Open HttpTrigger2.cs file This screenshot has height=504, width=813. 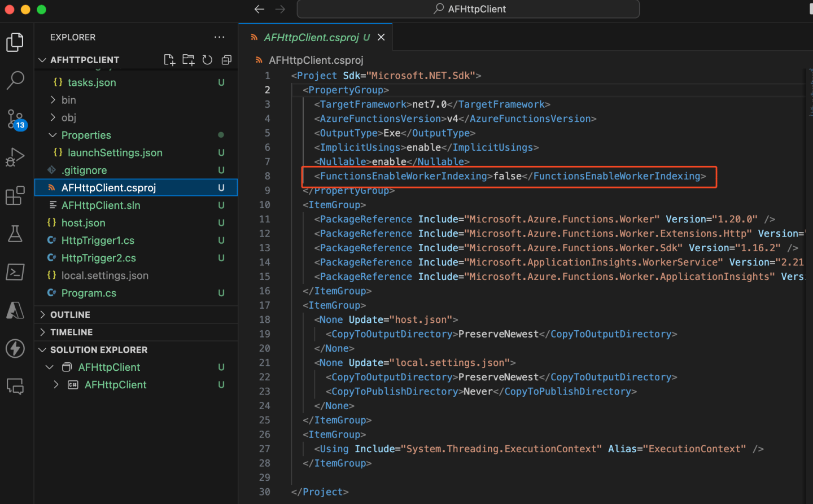tap(98, 257)
